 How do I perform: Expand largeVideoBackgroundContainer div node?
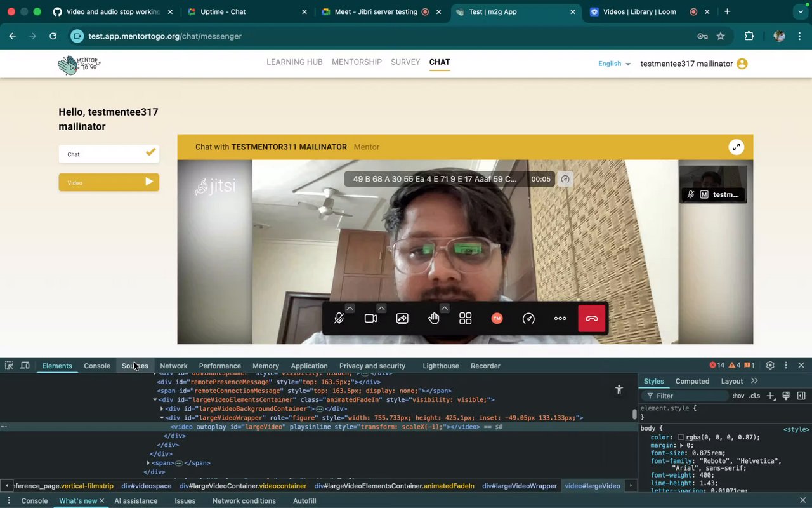point(162,409)
